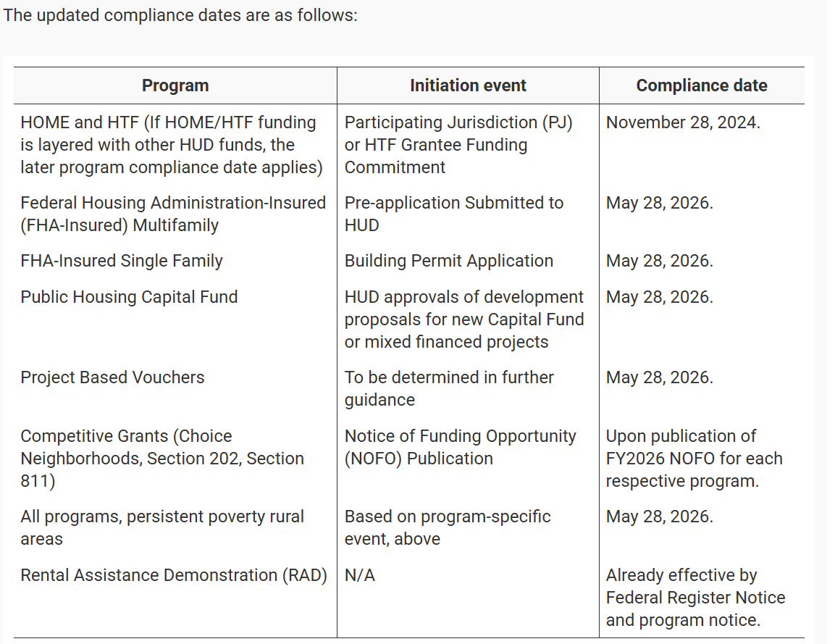This screenshot has width=835, height=644.
Task: Click the Rental Assistance Demonstration (RAD) cell
Action: [x=174, y=575]
